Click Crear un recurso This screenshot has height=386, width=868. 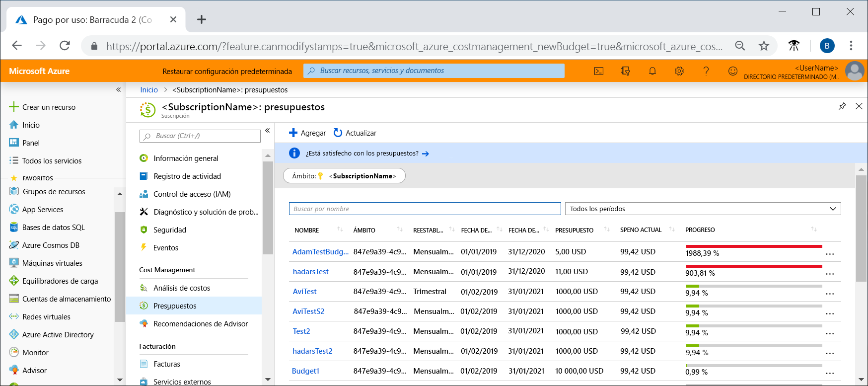click(42, 107)
